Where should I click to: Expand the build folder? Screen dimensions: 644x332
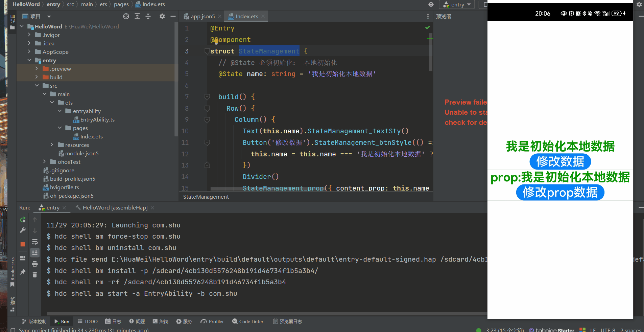click(x=37, y=77)
